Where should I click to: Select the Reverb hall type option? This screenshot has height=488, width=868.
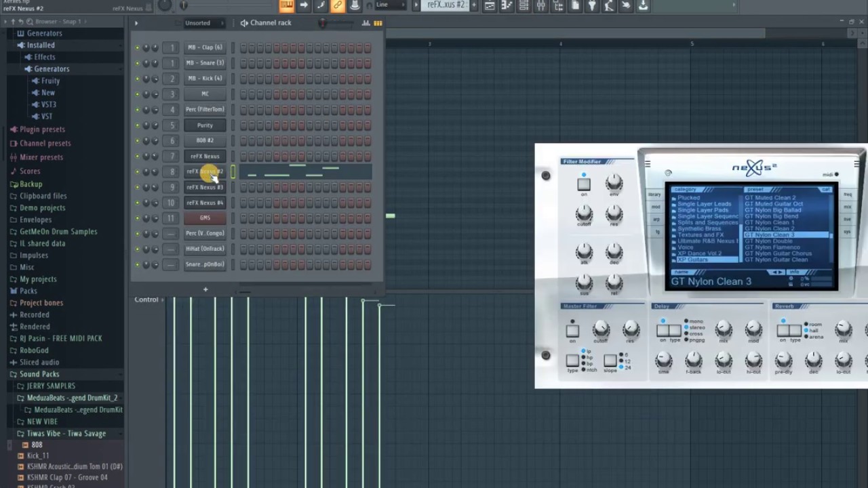tap(811, 331)
